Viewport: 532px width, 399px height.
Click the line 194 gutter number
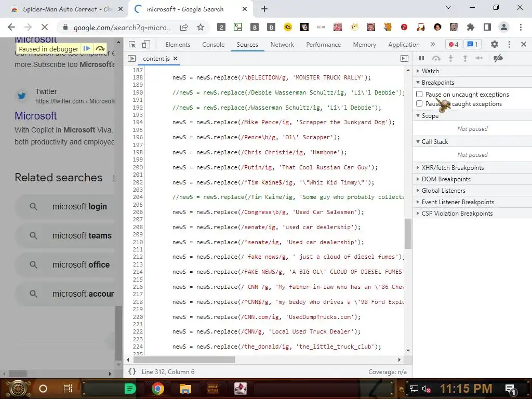[x=137, y=122]
